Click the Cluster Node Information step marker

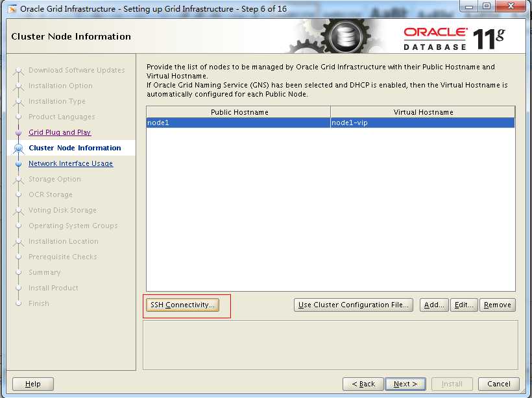point(19,148)
